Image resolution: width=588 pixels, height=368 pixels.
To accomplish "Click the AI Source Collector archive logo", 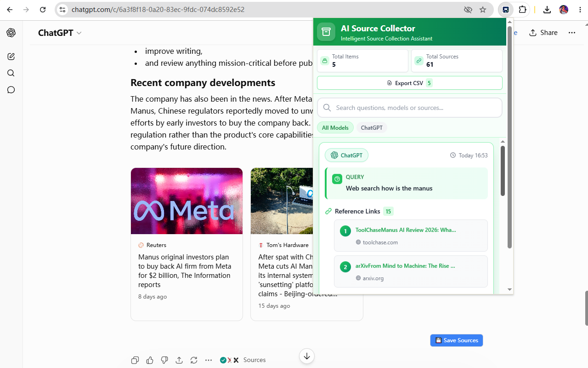I will 326,32.
